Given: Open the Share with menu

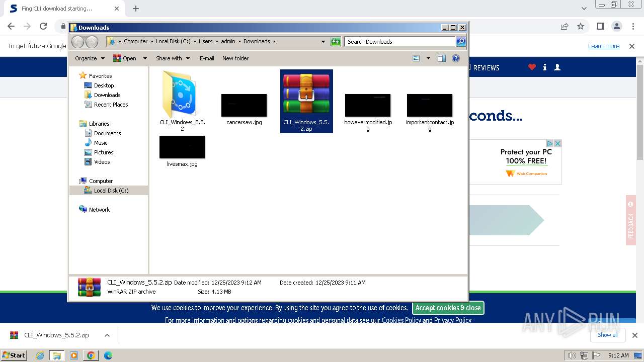Looking at the screenshot, I should coord(173,58).
